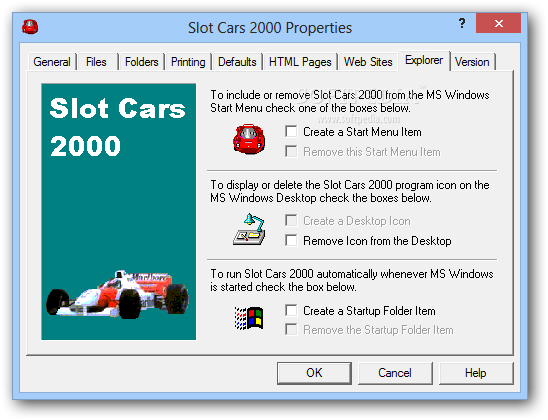Switch to the General tab
The image size is (548, 420).
(52, 62)
